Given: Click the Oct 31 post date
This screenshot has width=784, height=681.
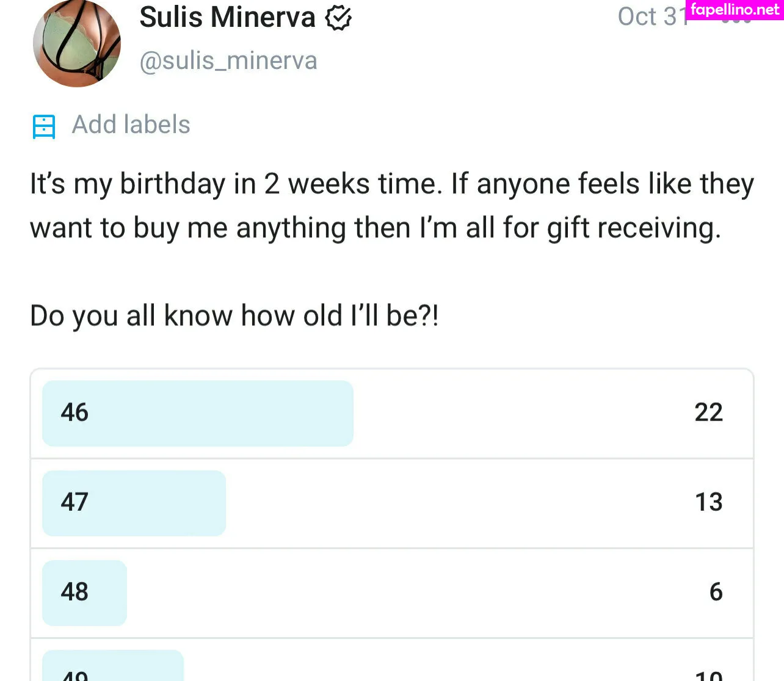Looking at the screenshot, I should click(652, 16).
